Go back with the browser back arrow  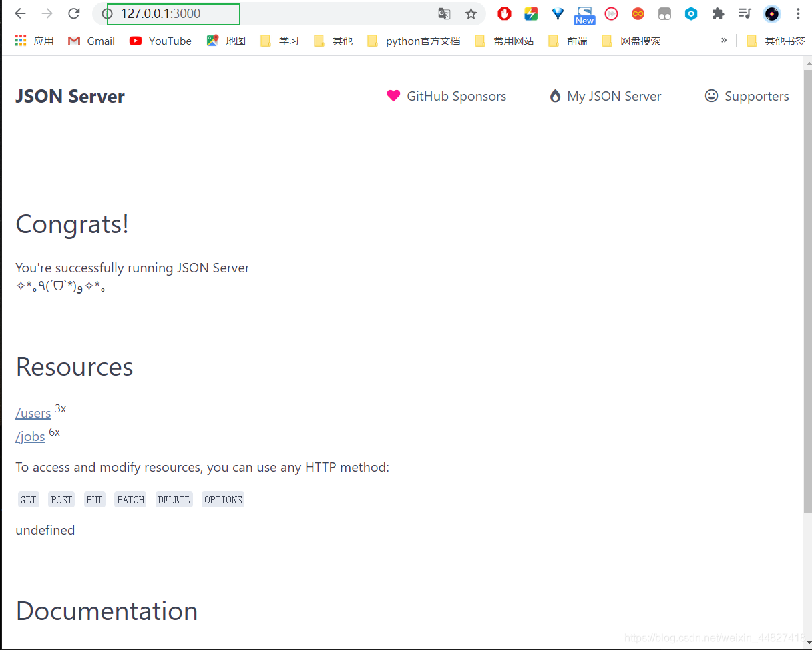(21, 13)
